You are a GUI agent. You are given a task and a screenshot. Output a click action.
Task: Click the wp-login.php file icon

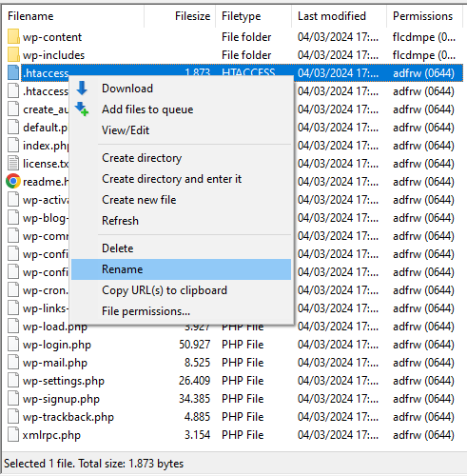point(13,344)
